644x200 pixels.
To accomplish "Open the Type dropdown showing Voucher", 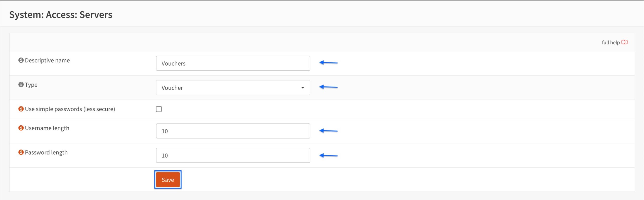I will (x=233, y=88).
